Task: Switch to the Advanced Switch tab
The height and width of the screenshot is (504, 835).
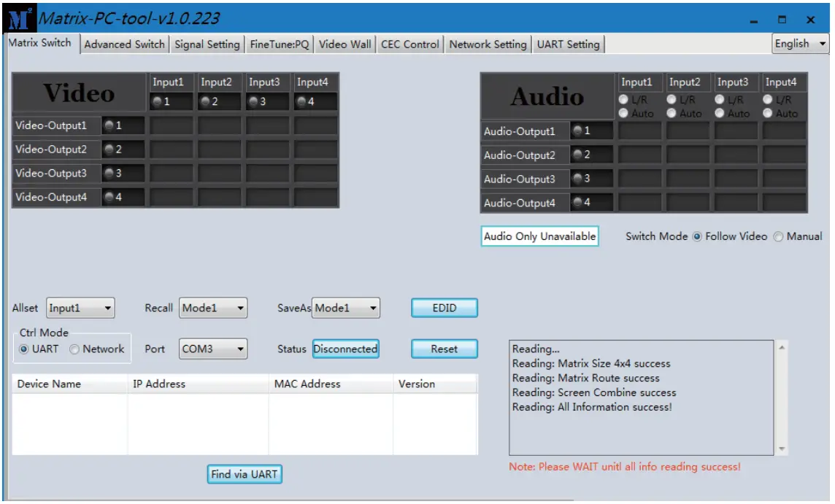Action: click(125, 44)
